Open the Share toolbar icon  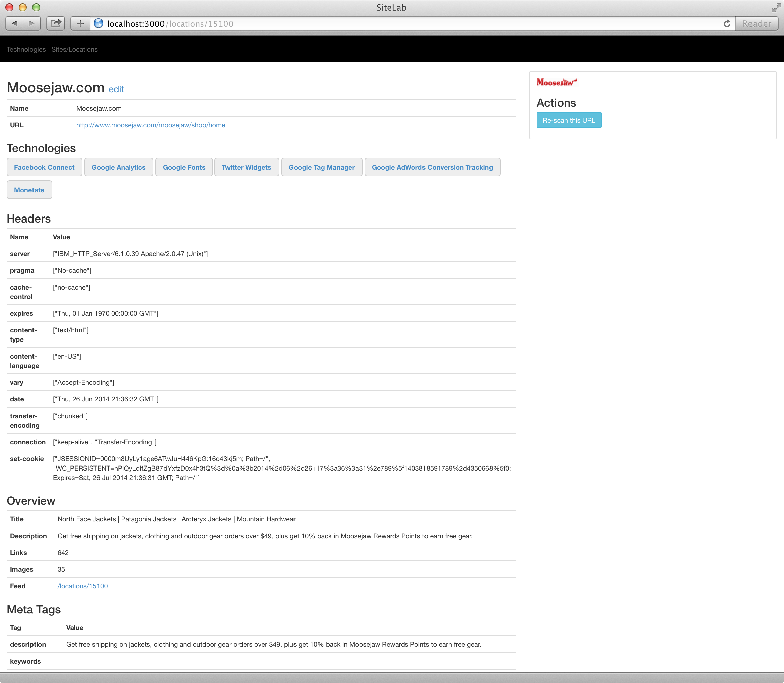[x=56, y=24]
